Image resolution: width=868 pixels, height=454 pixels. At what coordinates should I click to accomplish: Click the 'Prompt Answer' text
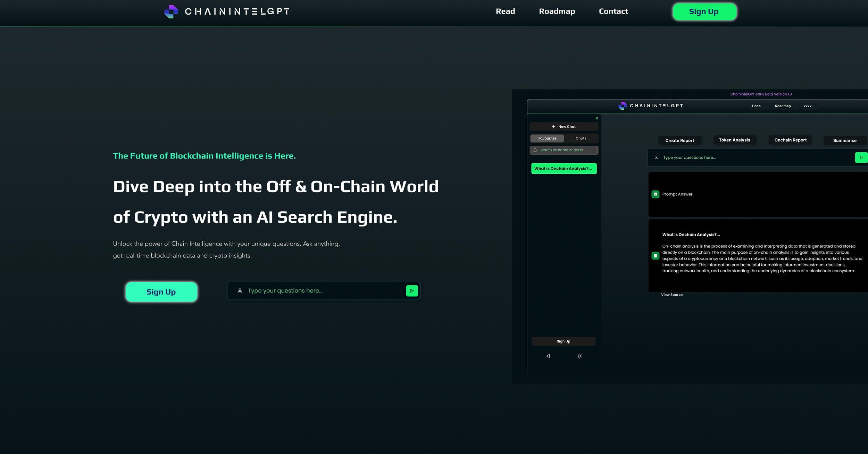[677, 195]
